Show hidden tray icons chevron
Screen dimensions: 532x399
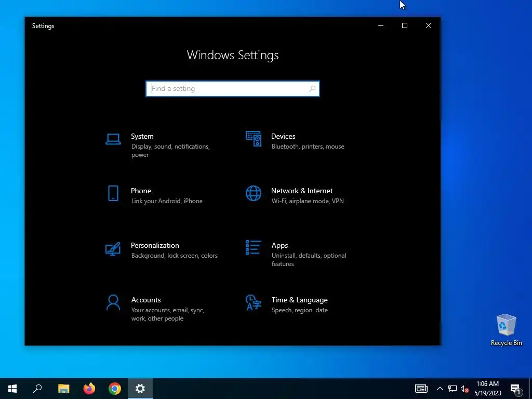pyautogui.click(x=440, y=389)
